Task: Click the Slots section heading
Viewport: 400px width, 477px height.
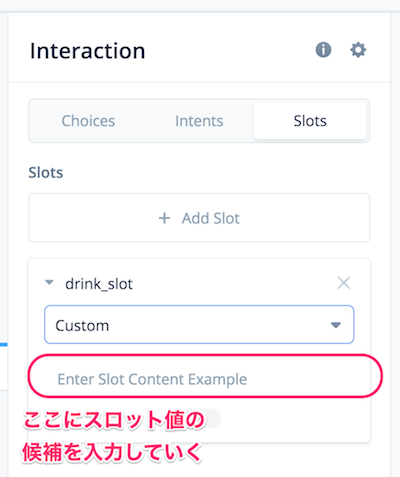Action: point(46,173)
